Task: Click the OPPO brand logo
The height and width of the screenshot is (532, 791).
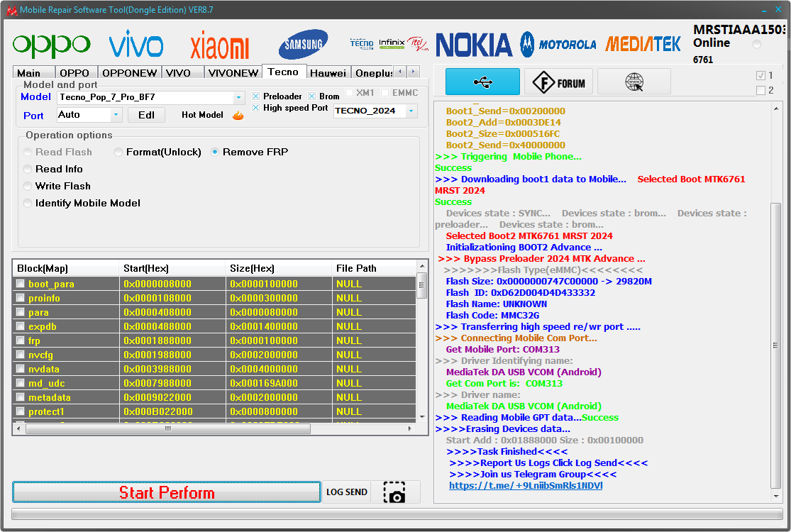Action: [52, 45]
